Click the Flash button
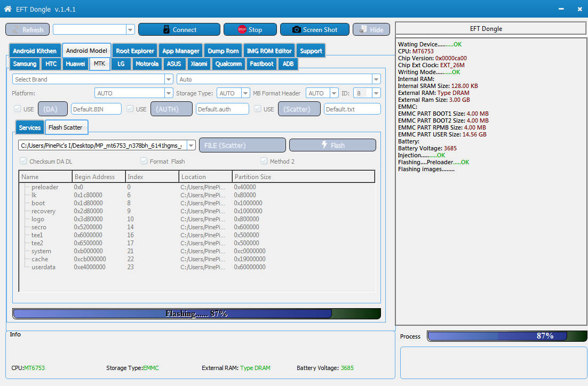588x386 pixels. pyautogui.click(x=332, y=146)
